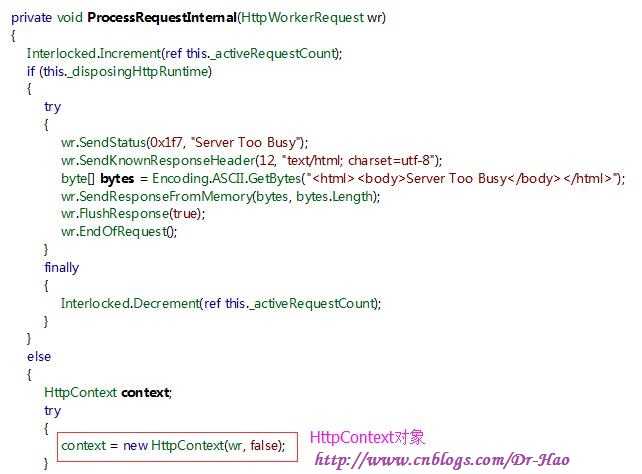
Task: Click the HttpContext type in declaration
Action: [x=80, y=392]
